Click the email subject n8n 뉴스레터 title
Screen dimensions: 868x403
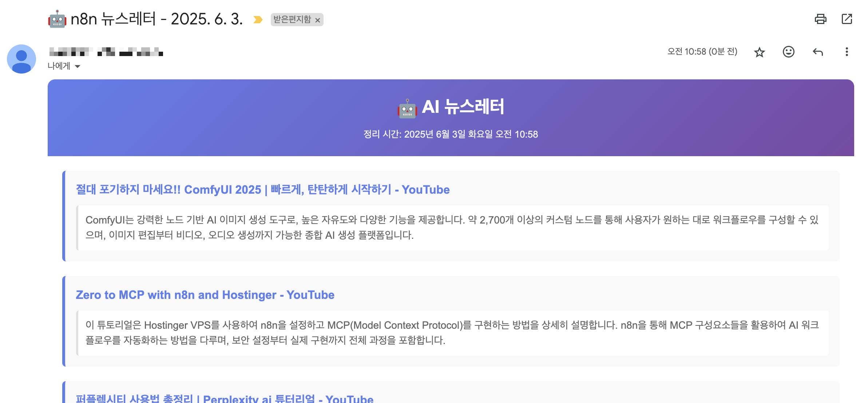click(156, 19)
